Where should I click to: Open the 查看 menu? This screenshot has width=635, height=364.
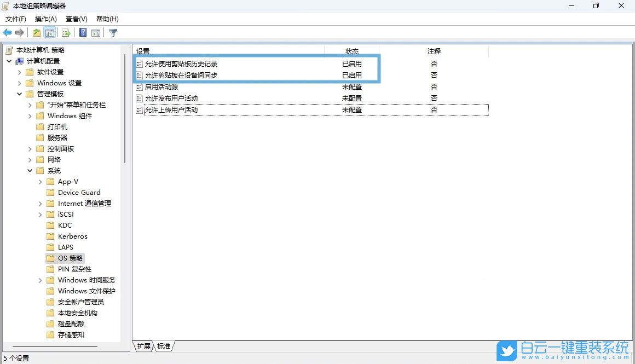76,19
